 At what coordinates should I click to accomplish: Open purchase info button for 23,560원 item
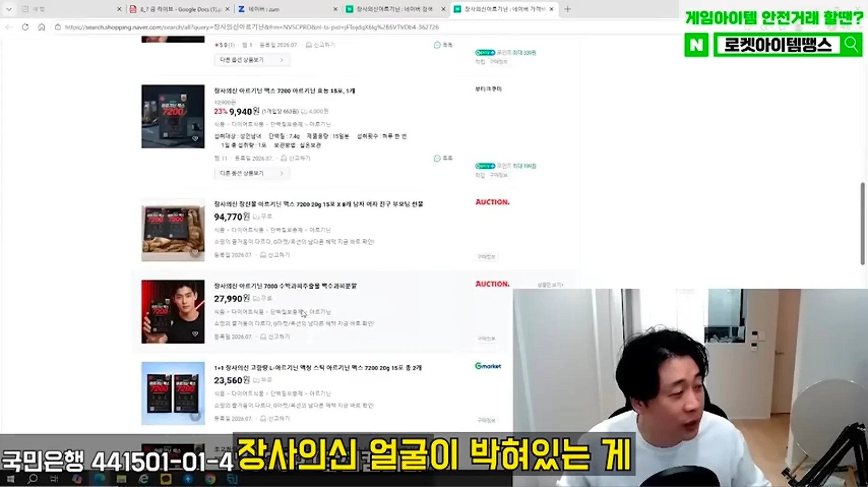click(x=486, y=420)
